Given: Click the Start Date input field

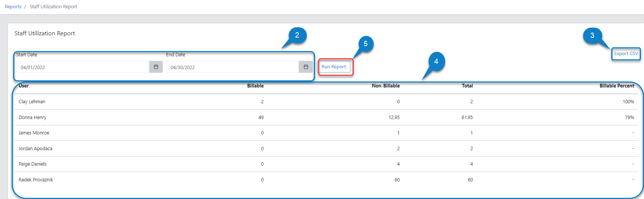Looking at the screenshot, I should click(82, 67).
